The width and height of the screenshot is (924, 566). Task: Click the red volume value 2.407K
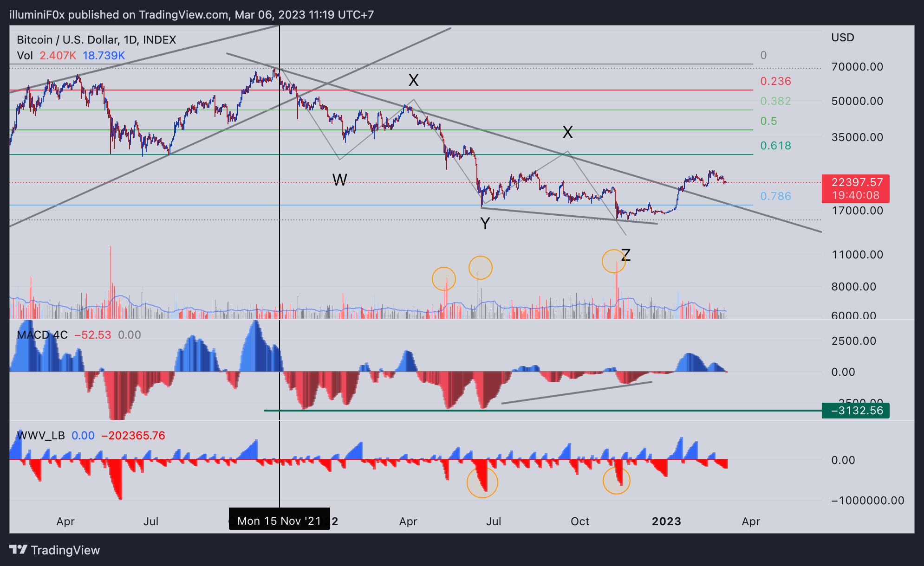point(58,56)
